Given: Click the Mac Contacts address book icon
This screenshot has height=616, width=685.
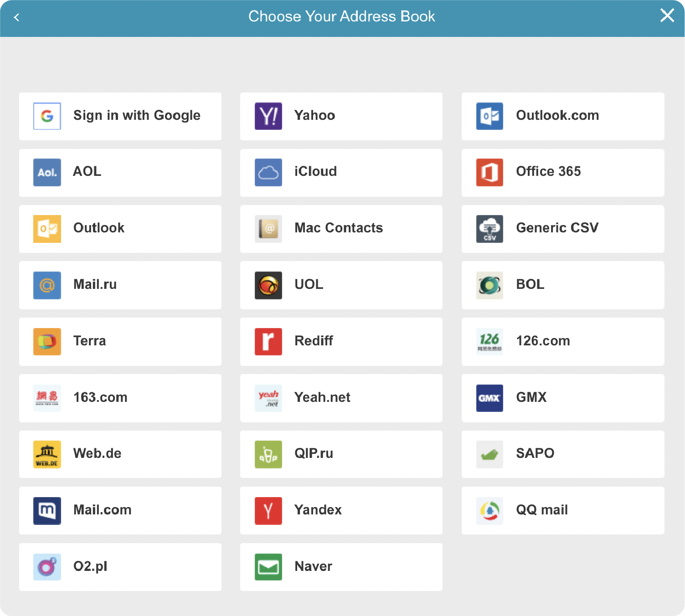Looking at the screenshot, I should pos(268,229).
